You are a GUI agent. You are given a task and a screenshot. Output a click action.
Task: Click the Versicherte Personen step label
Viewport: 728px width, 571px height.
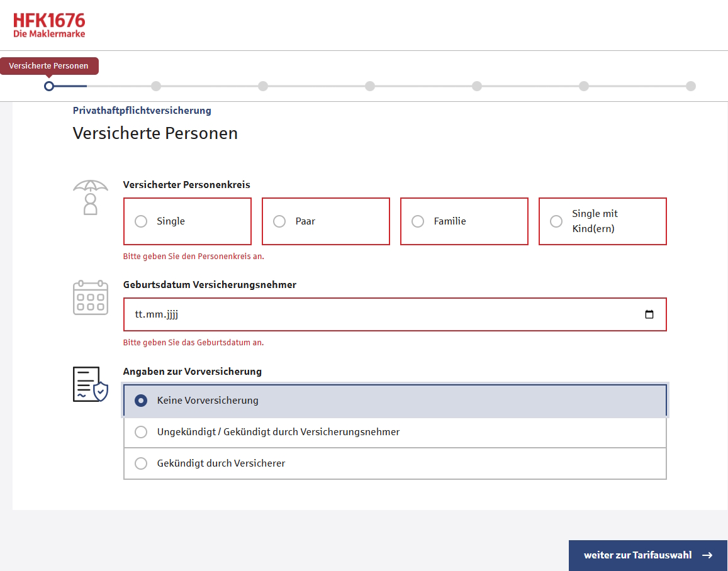click(x=50, y=65)
